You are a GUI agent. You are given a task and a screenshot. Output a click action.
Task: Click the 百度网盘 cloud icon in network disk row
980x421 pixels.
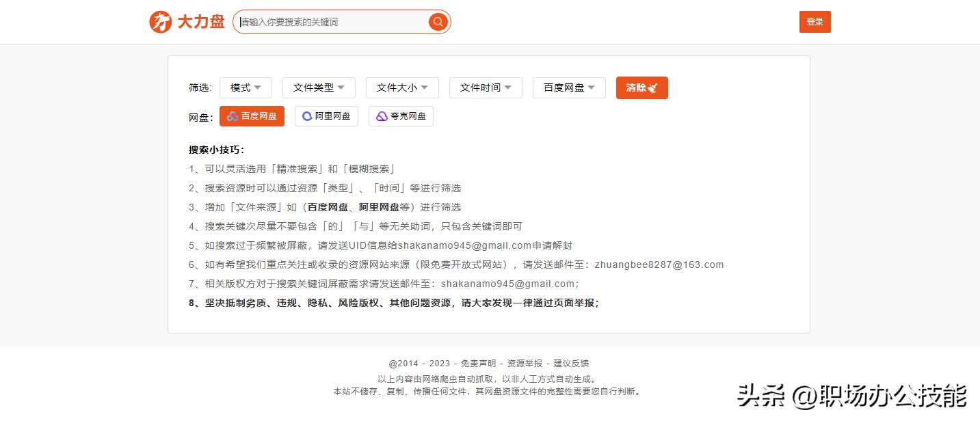click(231, 116)
